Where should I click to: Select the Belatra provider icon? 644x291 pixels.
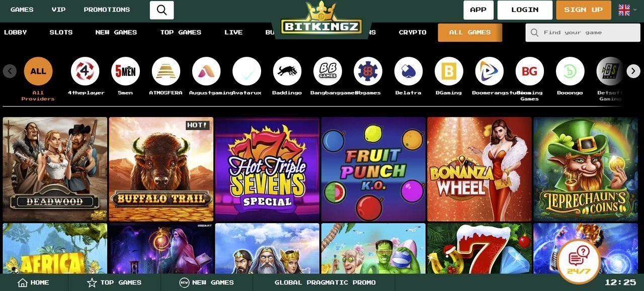point(409,71)
